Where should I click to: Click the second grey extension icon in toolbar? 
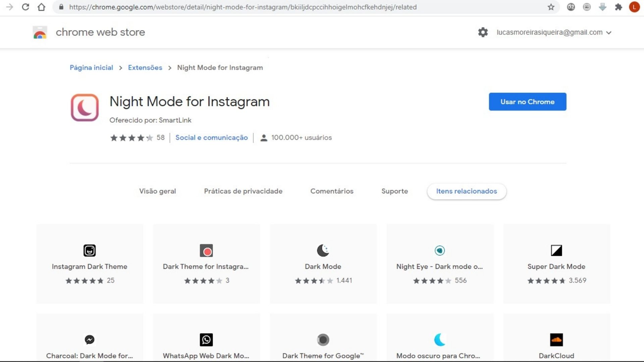point(587,7)
